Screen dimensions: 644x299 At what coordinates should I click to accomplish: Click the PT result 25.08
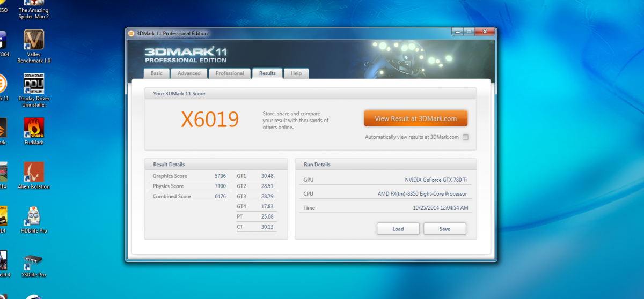coord(267,216)
